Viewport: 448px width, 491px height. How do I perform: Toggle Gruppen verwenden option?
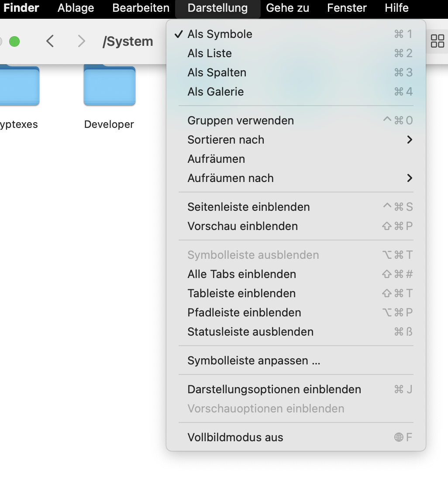point(241,120)
